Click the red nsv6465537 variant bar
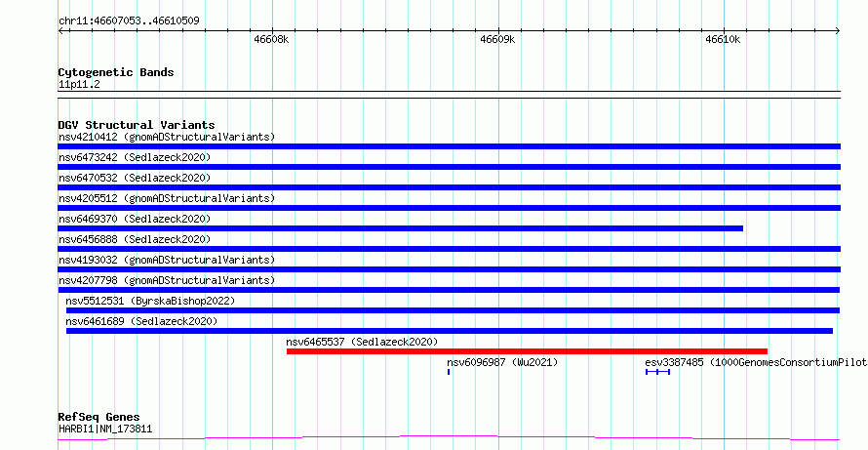The height and width of the screenshot is (450, 868). 527,351
